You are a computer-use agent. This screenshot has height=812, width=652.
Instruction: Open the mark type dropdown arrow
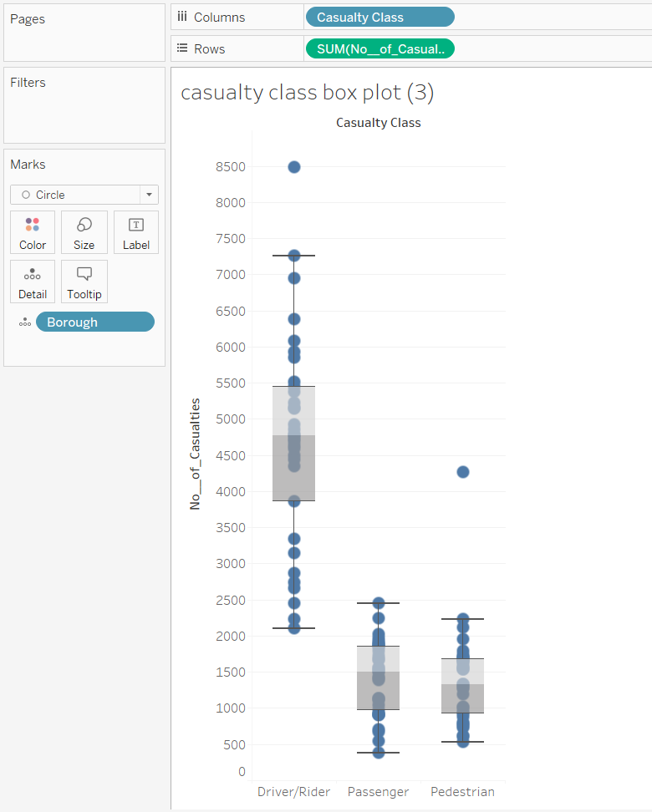click(150, 195)
